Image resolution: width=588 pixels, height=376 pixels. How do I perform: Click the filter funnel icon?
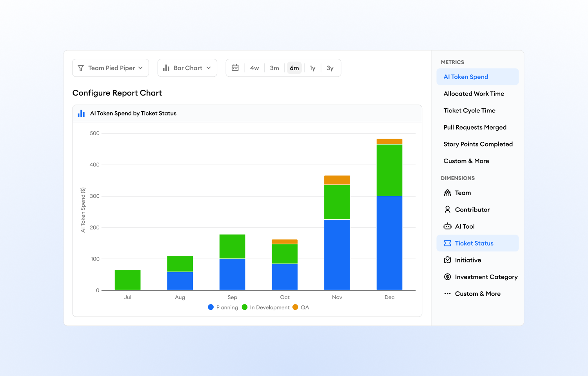pos(81,68)
